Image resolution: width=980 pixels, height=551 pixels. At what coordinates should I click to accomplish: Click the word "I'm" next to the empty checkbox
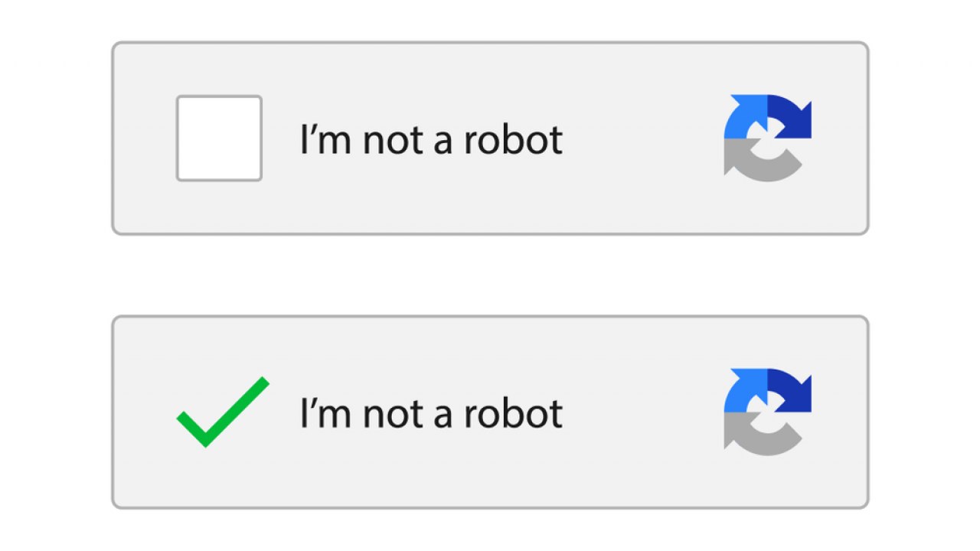(x=325, y=140)
